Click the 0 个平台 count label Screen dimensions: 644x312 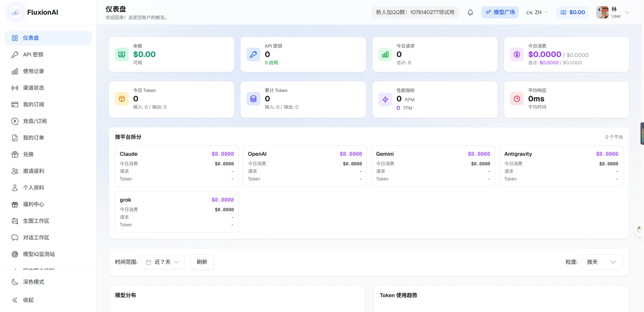tap(614, 137)
